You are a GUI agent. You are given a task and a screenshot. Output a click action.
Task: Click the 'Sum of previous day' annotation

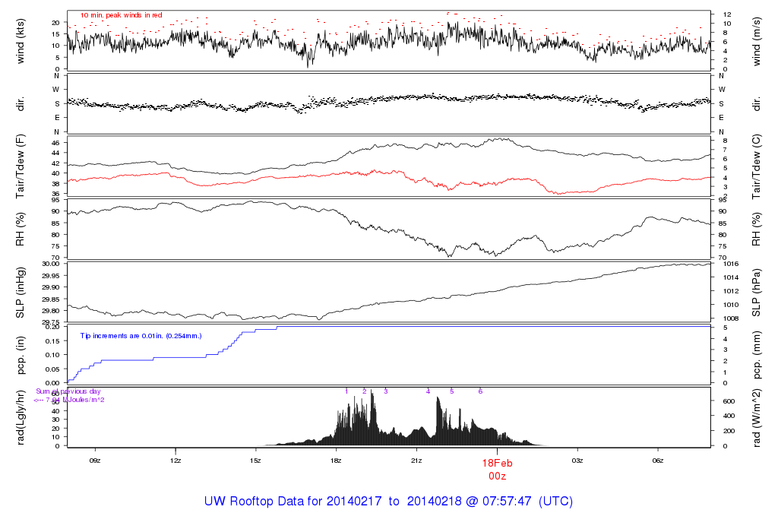coord(68,391)
